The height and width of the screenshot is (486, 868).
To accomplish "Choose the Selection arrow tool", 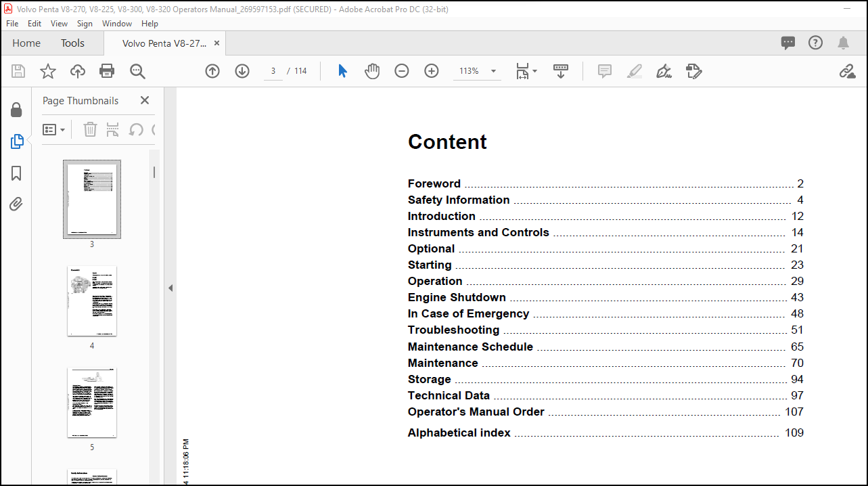I will (x=342, y=71).
